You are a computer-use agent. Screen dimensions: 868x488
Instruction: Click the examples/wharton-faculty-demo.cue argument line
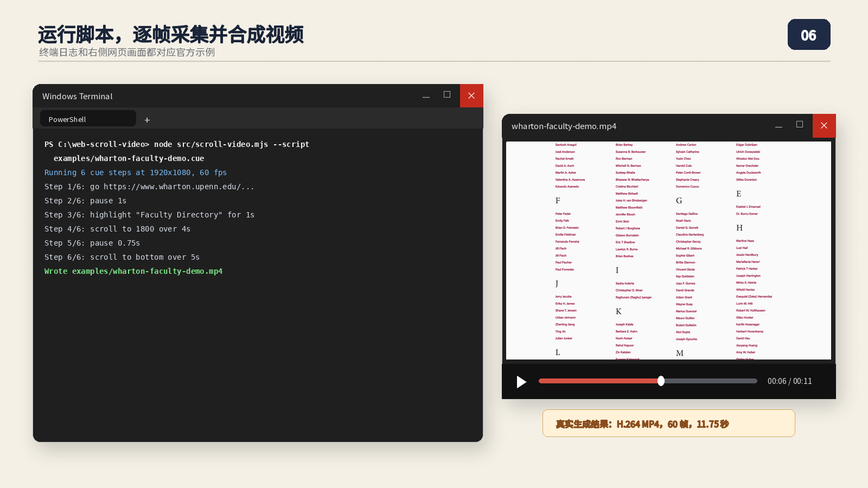tap(129, 158)
